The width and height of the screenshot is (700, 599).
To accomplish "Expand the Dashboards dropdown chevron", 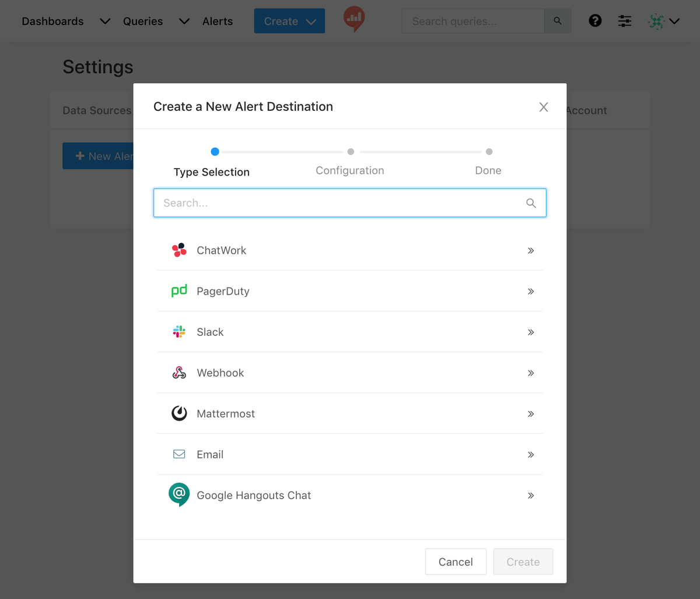I will pyautogui.click(x=105, y=21).
